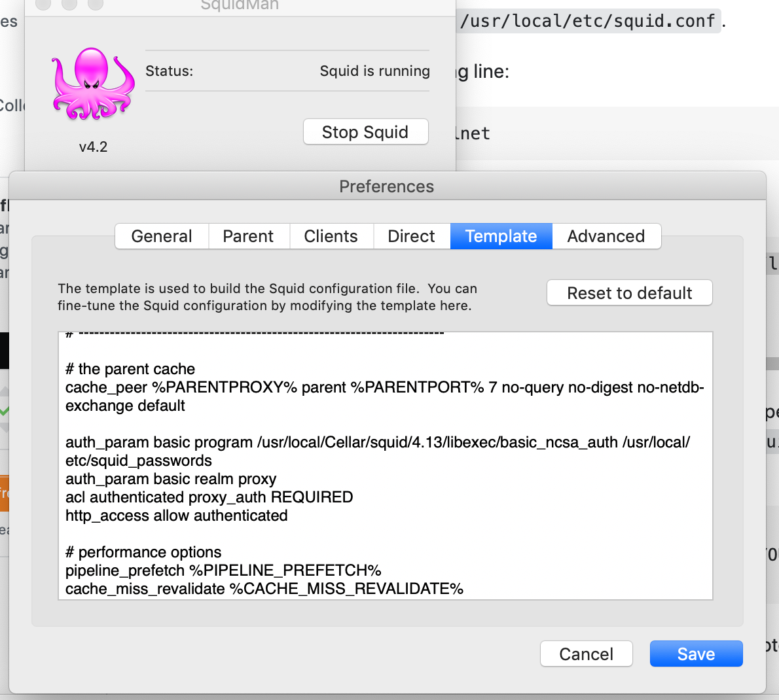Click the template description text
Viewport: 779px width, 700px height.
tap(267, 297)
